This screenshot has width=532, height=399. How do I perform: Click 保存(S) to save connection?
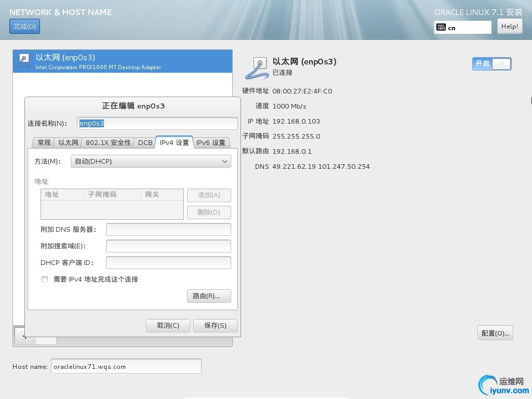coord(215,326)
